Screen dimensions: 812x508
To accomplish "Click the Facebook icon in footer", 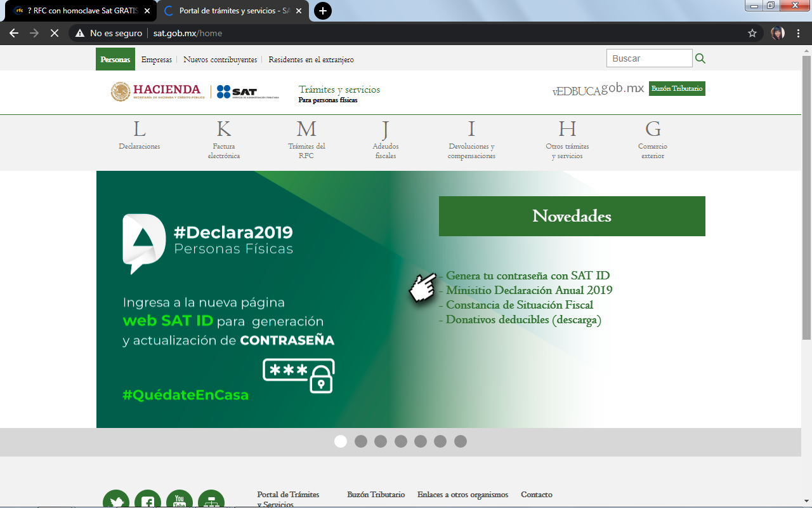I will click(148, 499).
